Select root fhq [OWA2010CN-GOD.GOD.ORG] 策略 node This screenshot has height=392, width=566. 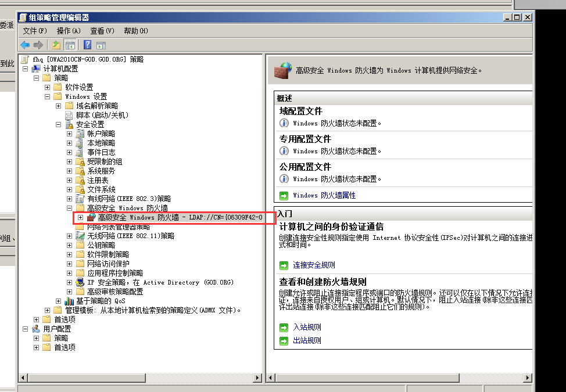(88, 59)
